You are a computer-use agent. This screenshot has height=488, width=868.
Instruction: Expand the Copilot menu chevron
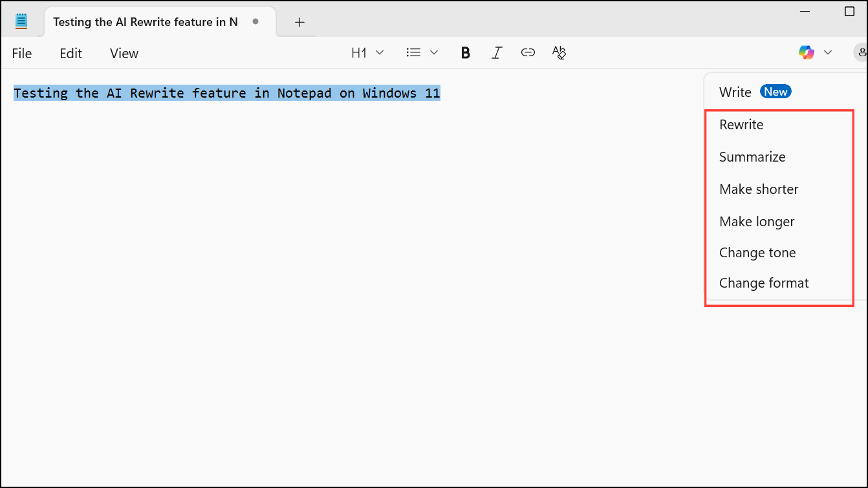pyautogui.click(x=827, y=53)
